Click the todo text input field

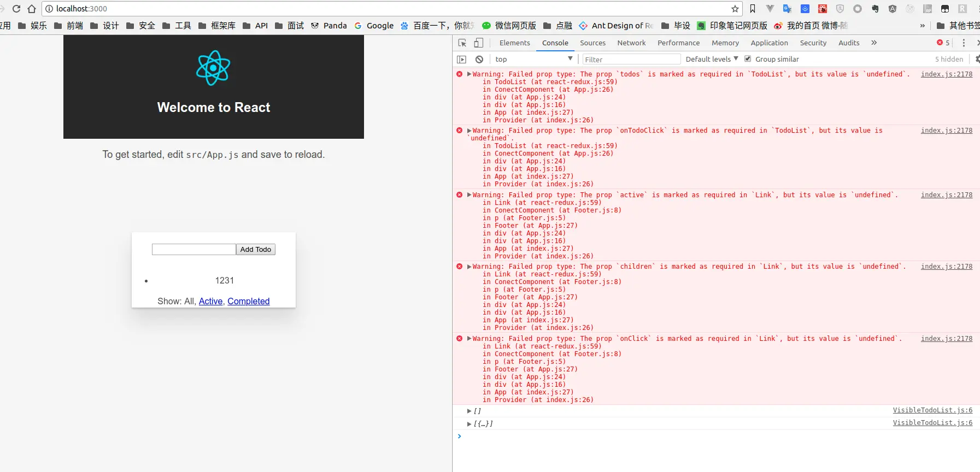(193, 250)
